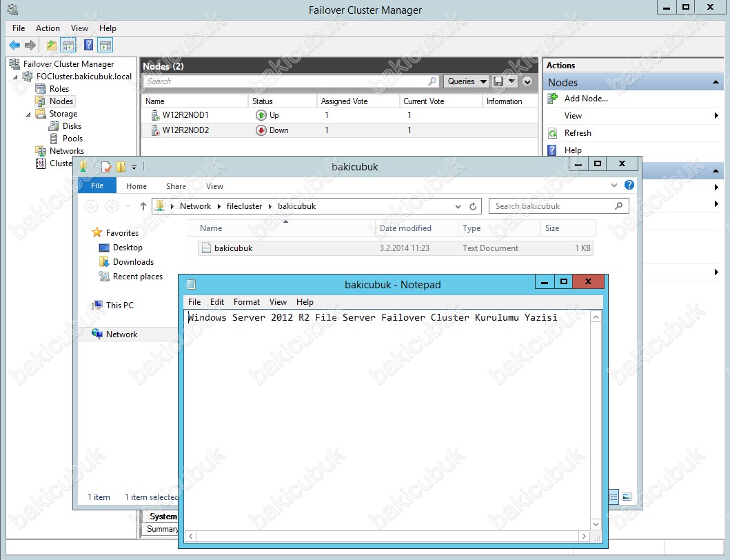Expand the Explorer ribbon chevron
Viewport: 730px width, 560px height.
click(614, 186)
